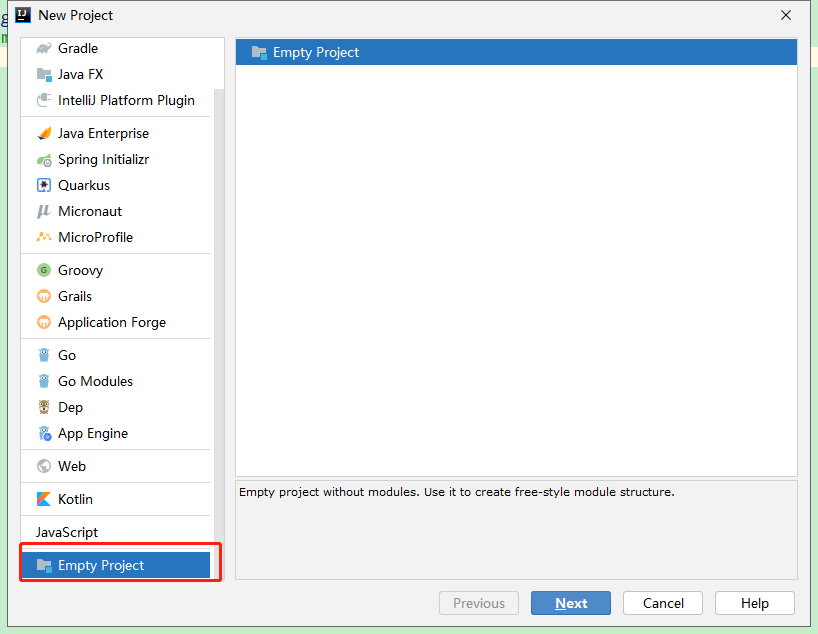Click the Gradle elephant icon
The height and width of the screenshot is (634, 818).
[x=44, y=48]
